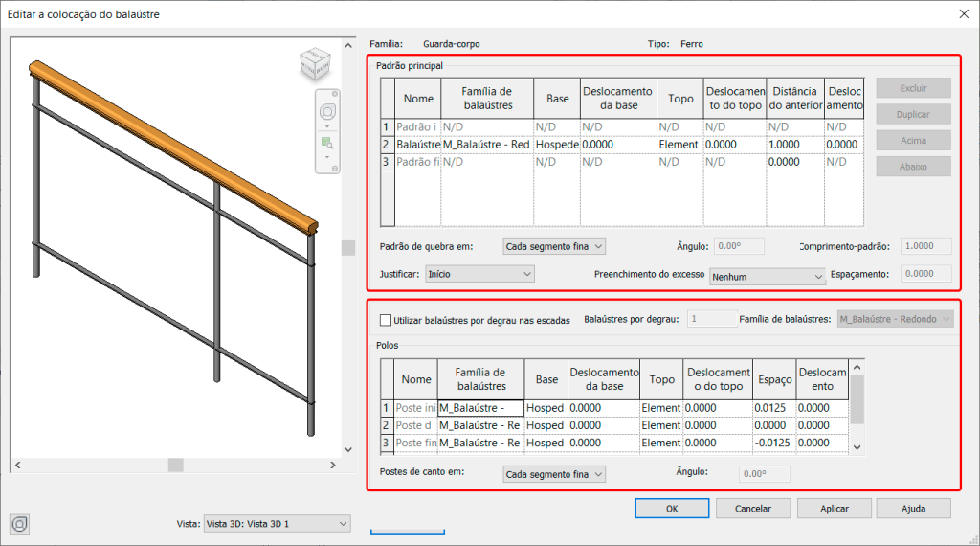
Task: Open the Vista 3D view selector
Action: click(x=277, y=524)
